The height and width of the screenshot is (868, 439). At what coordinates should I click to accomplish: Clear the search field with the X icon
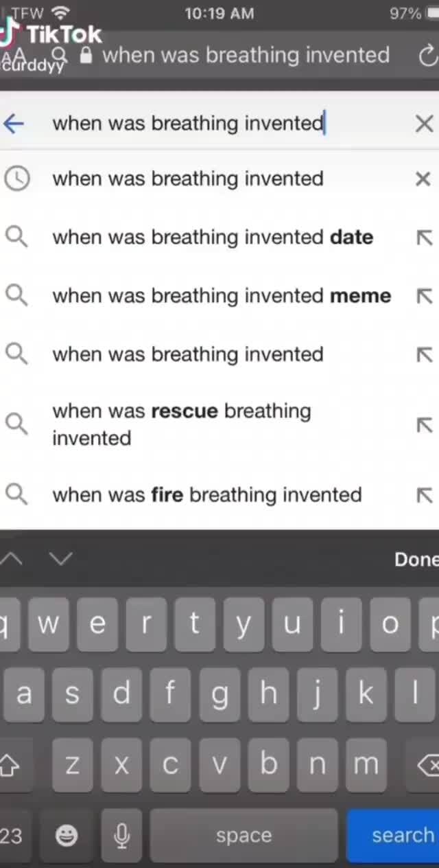click(423, 124)
